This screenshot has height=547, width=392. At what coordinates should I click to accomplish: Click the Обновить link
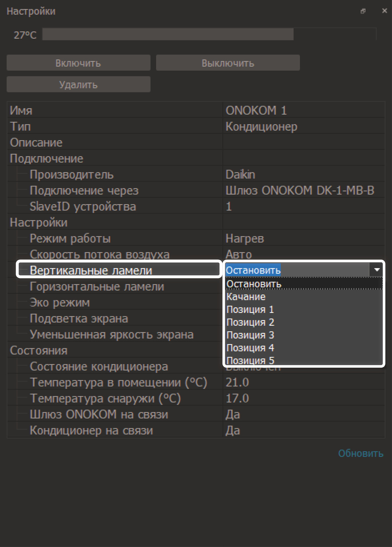tap(360, 453)
